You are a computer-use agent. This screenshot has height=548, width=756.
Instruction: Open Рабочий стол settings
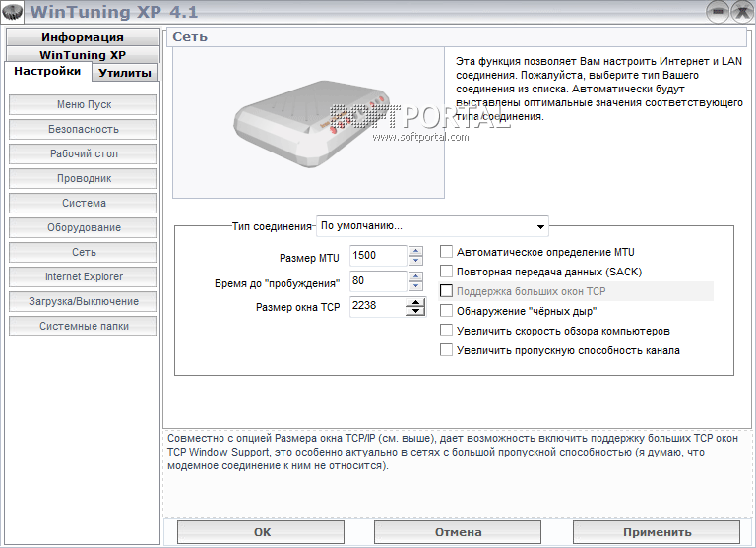[x=83, y=153]
